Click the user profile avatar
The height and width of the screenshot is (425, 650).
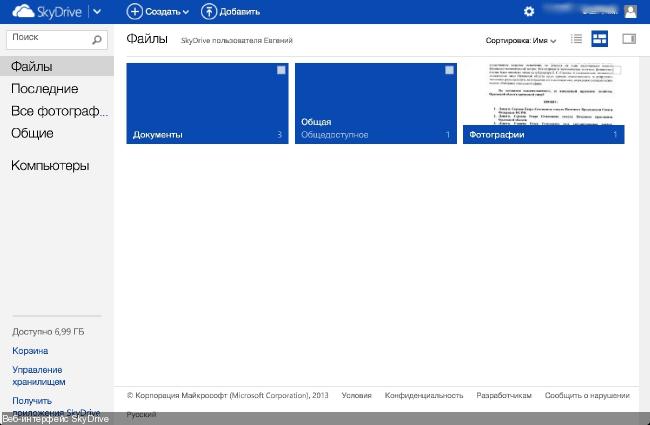(630, 12)
